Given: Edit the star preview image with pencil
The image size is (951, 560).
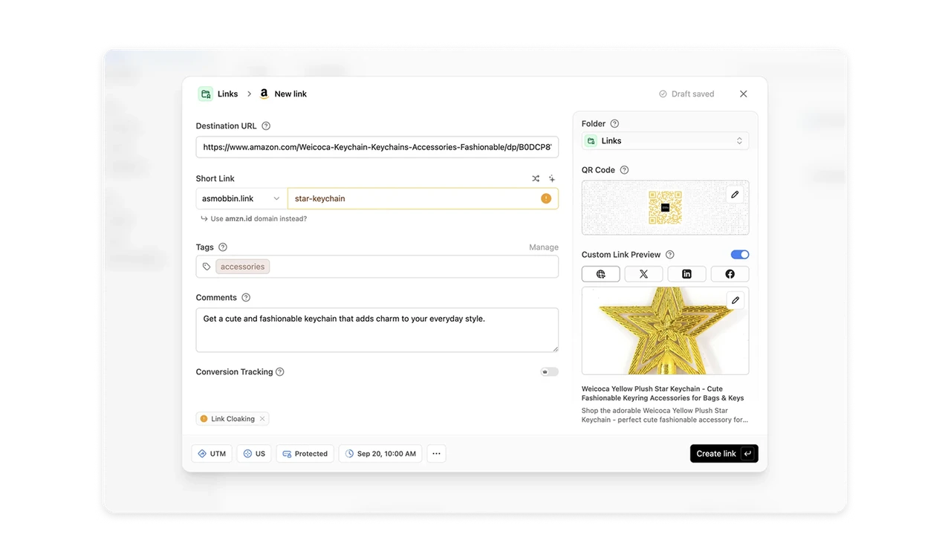Looking at the screenshot, I should 735,300.
